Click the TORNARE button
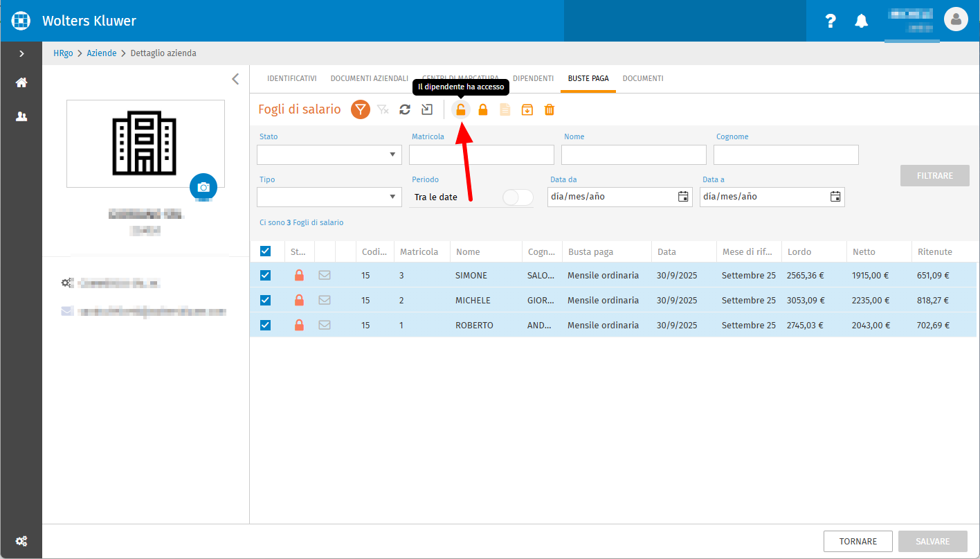 [x=858, y=542]
